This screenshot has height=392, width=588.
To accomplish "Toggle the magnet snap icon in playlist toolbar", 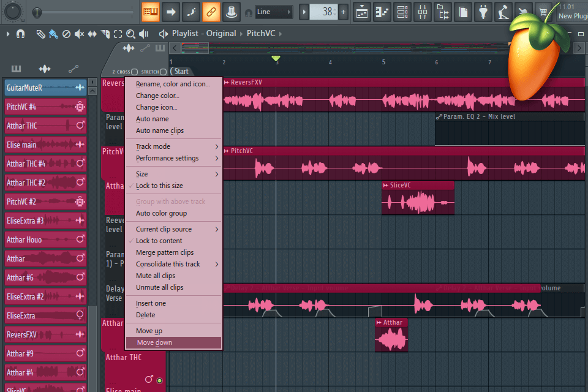I will click(x=21, y=34).
